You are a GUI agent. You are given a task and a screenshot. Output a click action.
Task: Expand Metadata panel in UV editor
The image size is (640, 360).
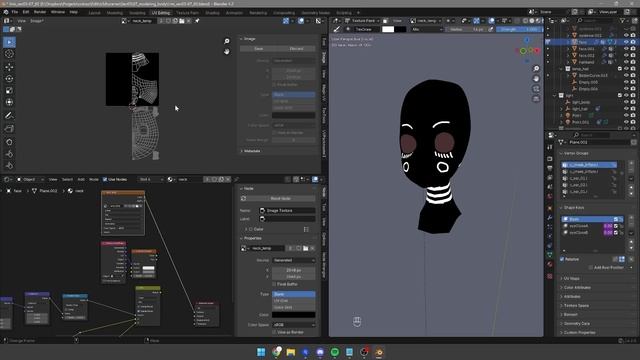pyautogui.click(x=251, y=151)
